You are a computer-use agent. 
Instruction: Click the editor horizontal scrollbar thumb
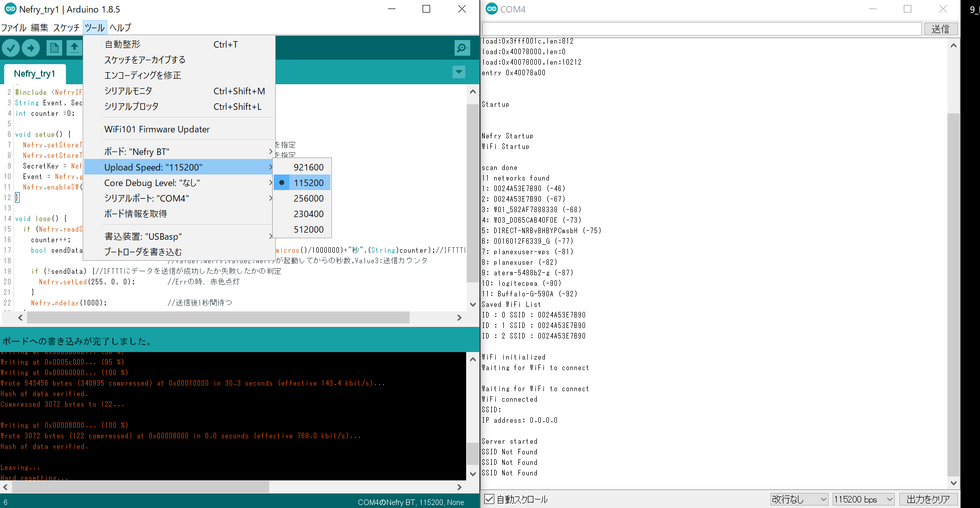218,317
